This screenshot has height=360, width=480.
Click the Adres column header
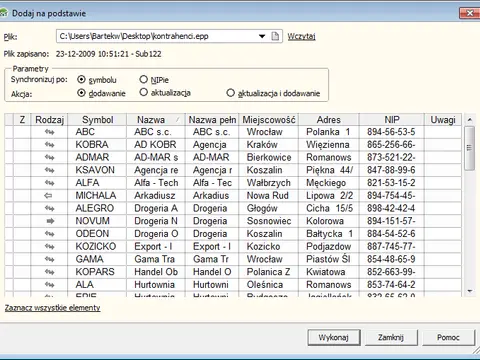pyautogui.click(x=329, y=120)
